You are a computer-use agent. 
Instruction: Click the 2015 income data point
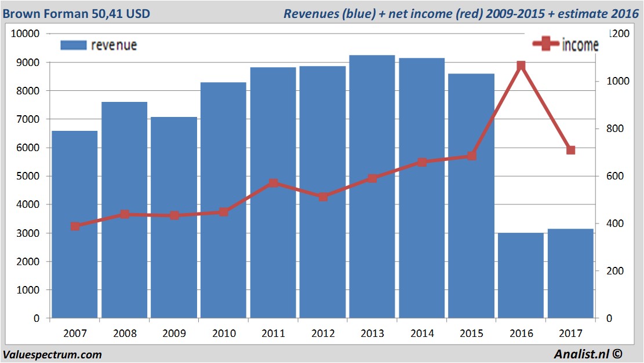(x=471, y=156)
